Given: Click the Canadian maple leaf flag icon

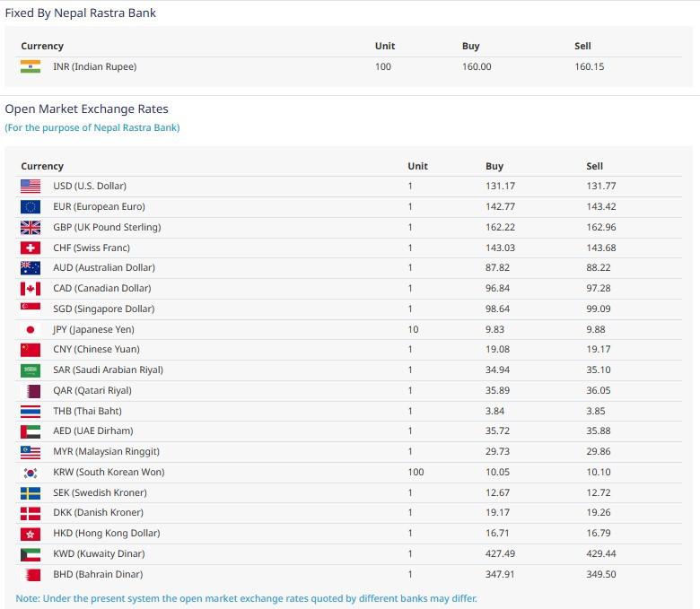Looking at the screenshot, I should pos(31,289).
